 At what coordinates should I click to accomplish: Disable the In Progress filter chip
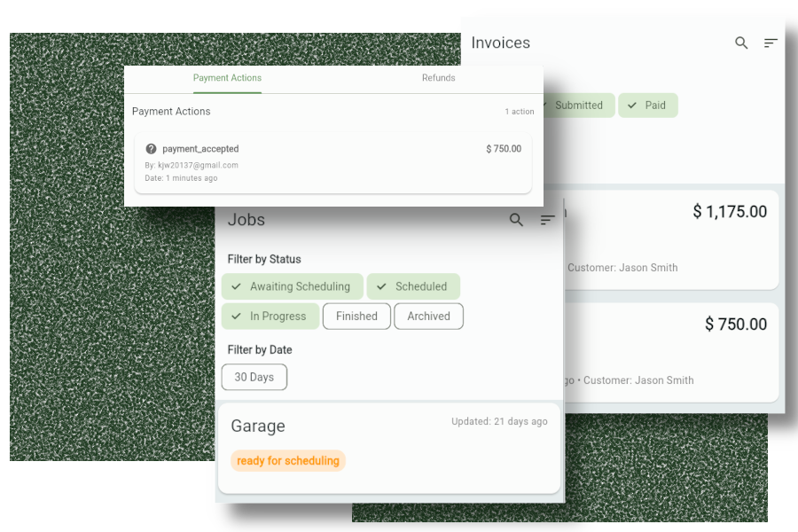tap(270, 316)
